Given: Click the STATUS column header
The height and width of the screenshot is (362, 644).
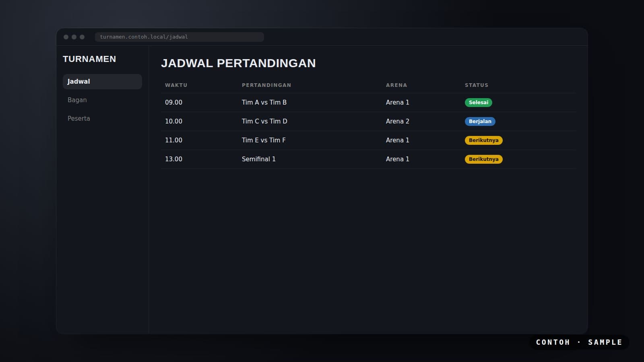Looking at the screenshot, I should (477, 85).
